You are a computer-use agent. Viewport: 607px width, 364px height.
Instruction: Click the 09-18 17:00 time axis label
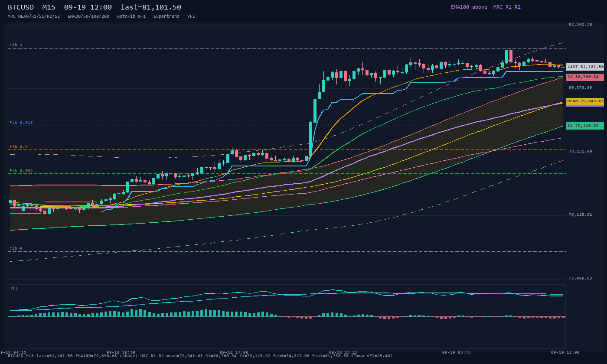[x=234, y=352]
